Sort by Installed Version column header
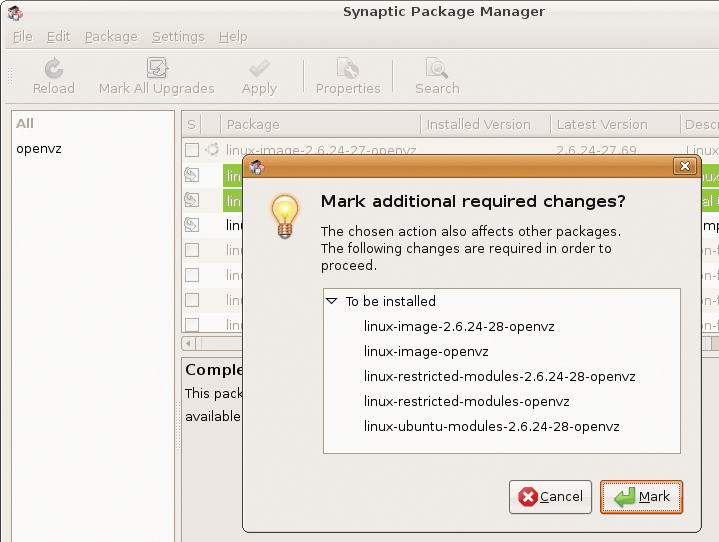The height and width of the screenshot is (542, 719). point(485,124)
